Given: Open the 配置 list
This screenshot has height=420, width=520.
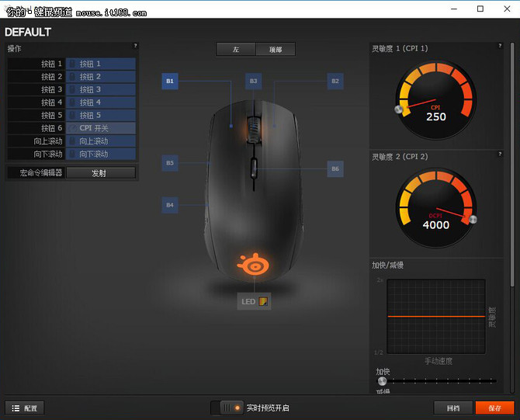Looking at the screenshot, I should pos(25,408).
